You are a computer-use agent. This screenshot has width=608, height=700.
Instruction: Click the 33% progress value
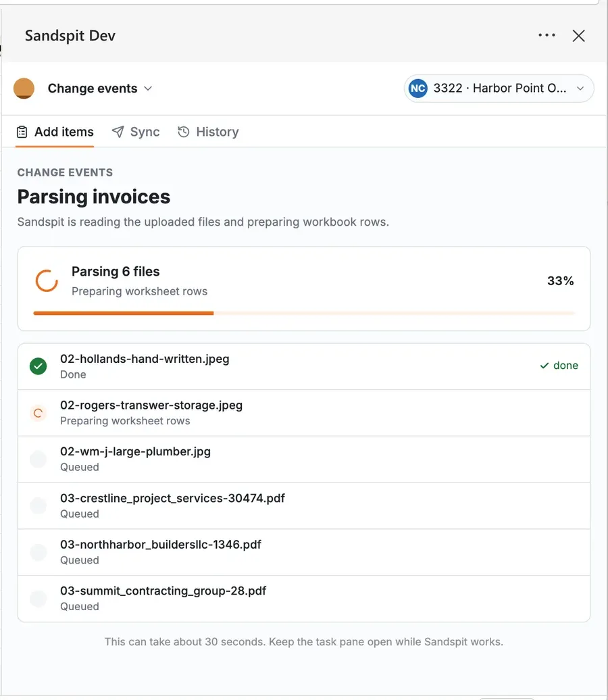560,281
